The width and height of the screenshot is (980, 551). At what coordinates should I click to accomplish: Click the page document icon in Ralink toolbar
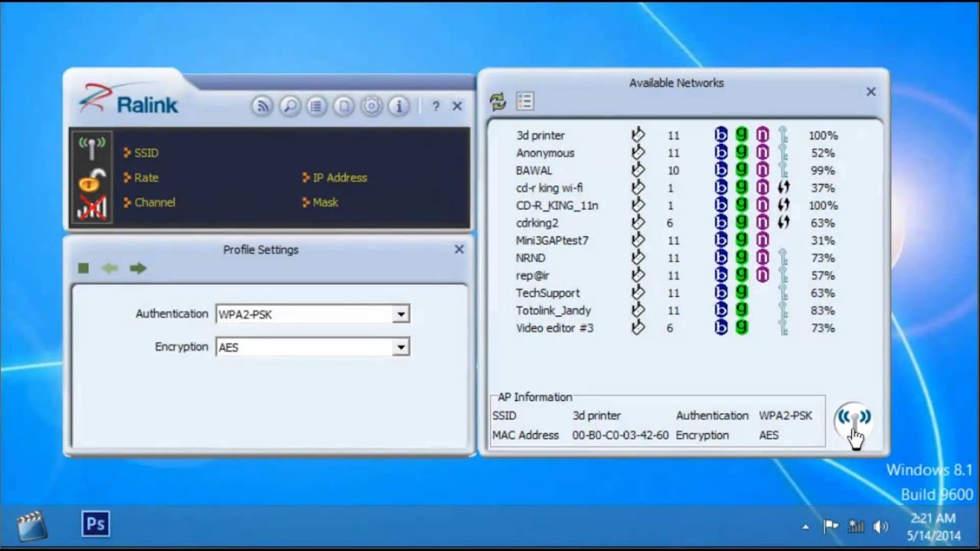click(344, 106)
